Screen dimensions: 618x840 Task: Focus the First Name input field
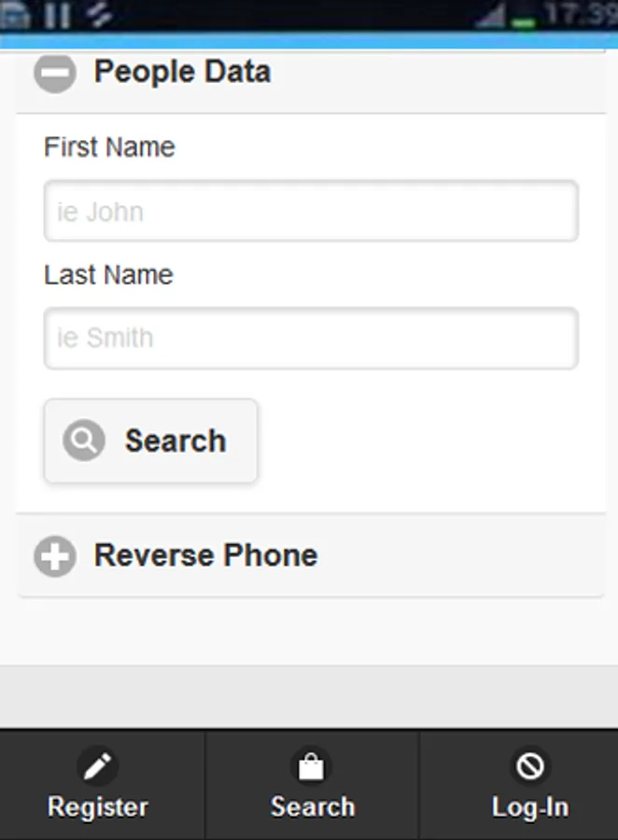311,212
